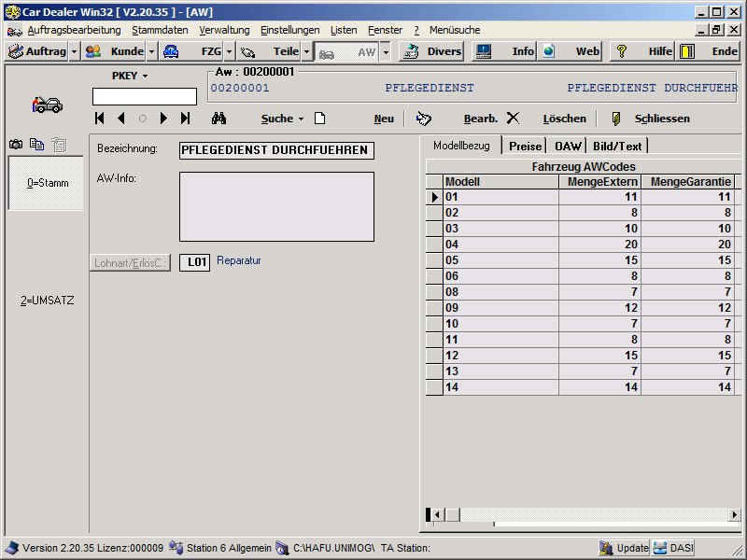Image resolution: width=747 pixels, height=560 pixels.
Task: Click the copy documents icon
Action: [36, 144]
